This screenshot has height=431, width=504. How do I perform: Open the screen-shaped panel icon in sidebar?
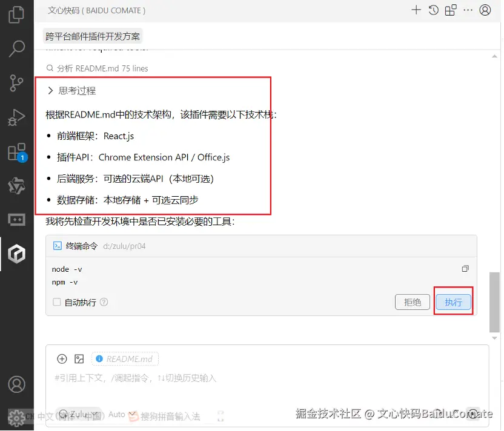[16, 220]
